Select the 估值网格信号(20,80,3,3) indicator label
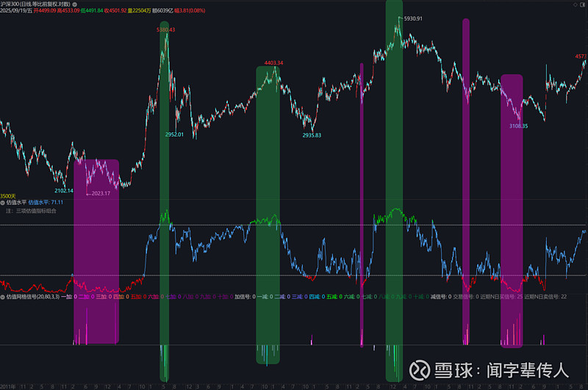Viewport: 588px width, 390px height. 33,297
